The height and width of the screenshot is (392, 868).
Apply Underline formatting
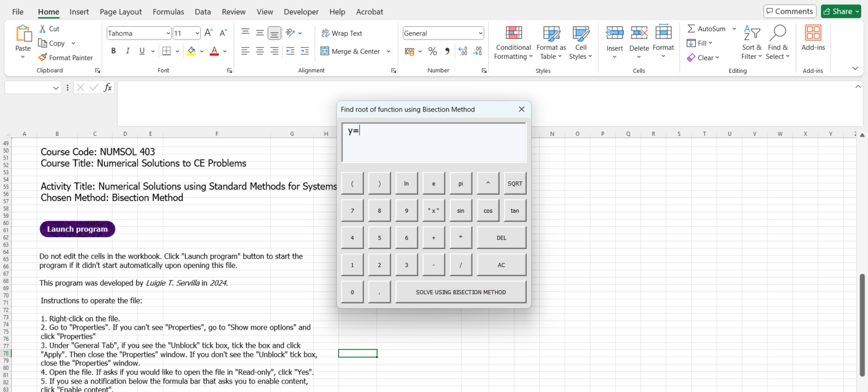142,51
